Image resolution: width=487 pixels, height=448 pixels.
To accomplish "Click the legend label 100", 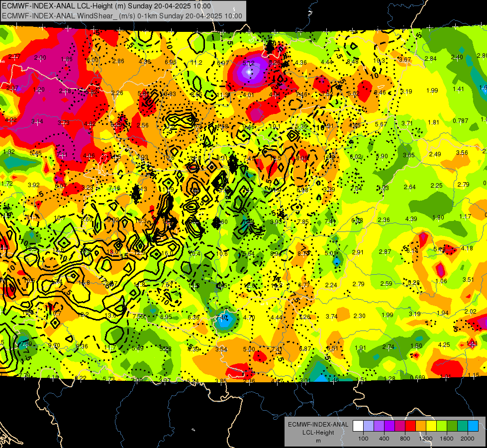I will [363, 439].
